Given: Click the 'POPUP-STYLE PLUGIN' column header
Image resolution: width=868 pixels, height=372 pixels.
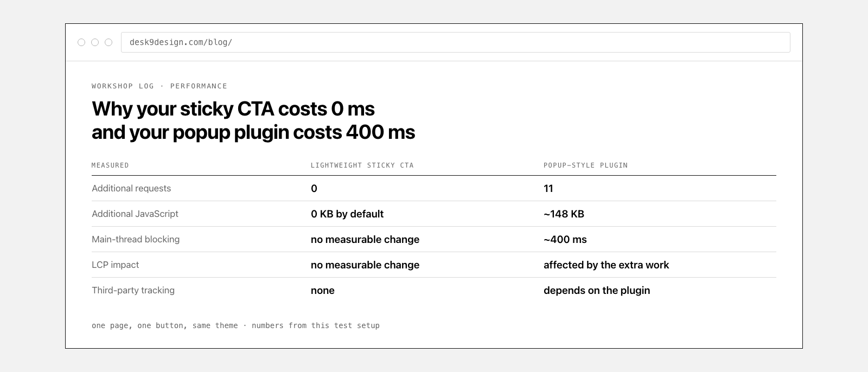Looking at the screenshot, I should [585, 165].
